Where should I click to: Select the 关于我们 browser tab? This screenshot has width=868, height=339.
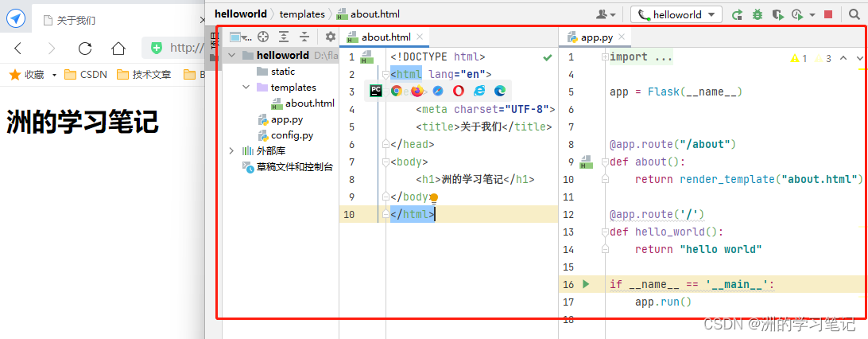pyautogui.click(x=119, y=21)
